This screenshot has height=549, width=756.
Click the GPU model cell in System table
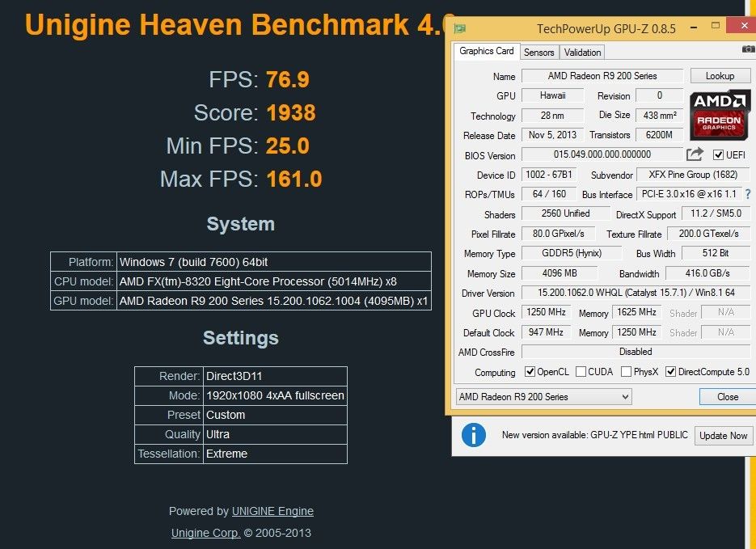(x=274, y=300)
